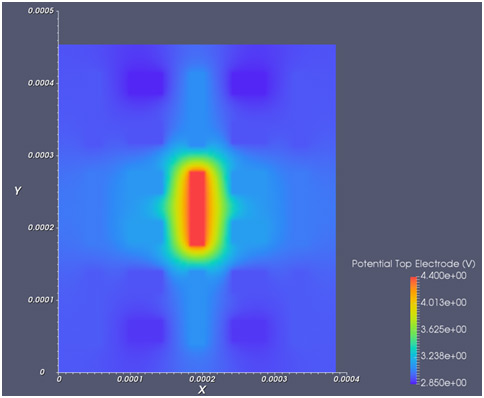Image resolution: width=484 pixels, height=398 pixels.
Task: Click the 0.0003 Y-axis tick label
Action: click(41, 155)
